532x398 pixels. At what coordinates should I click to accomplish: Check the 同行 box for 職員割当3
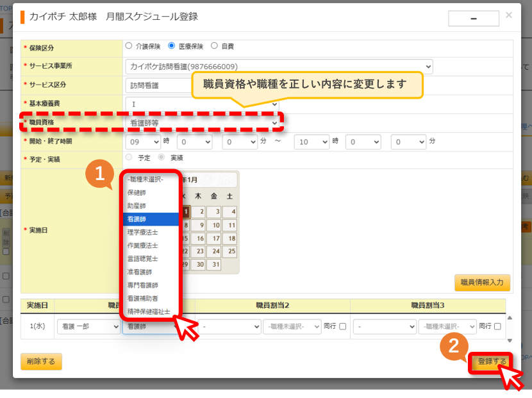[498, 326]
